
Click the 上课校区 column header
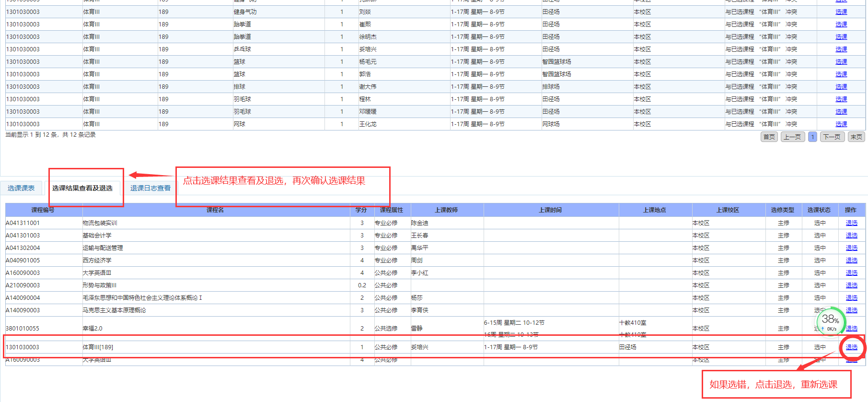728,210
